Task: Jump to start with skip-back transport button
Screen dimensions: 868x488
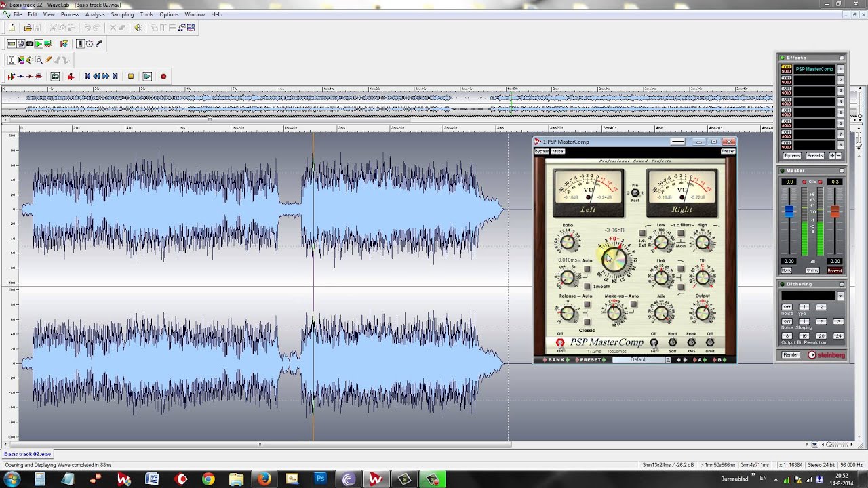Action: pos(87,77)
